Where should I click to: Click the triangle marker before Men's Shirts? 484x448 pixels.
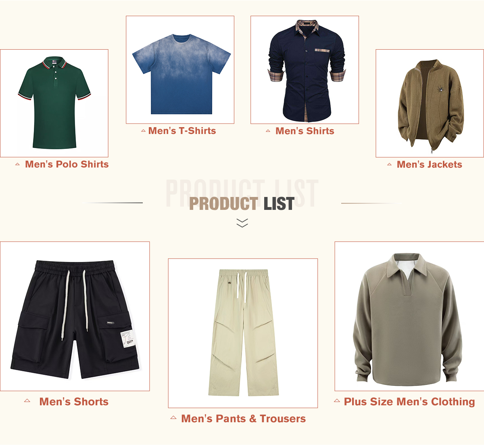268,131
